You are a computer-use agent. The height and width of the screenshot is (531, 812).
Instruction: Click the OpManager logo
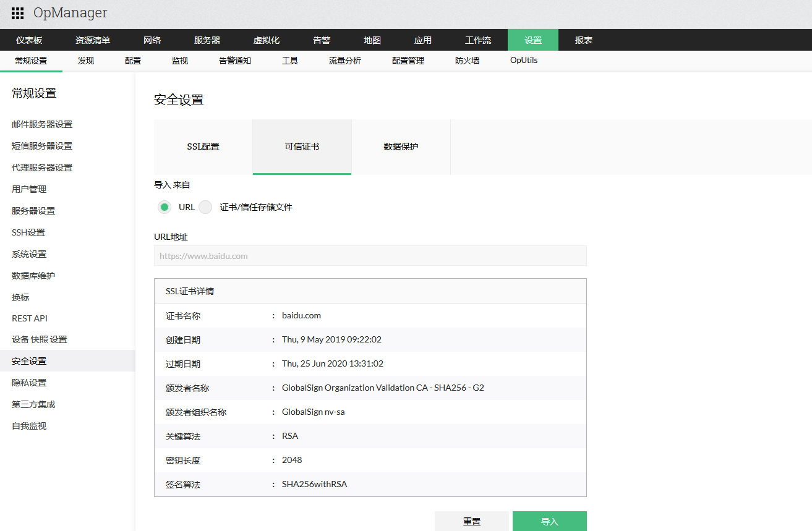coord(69,13)
